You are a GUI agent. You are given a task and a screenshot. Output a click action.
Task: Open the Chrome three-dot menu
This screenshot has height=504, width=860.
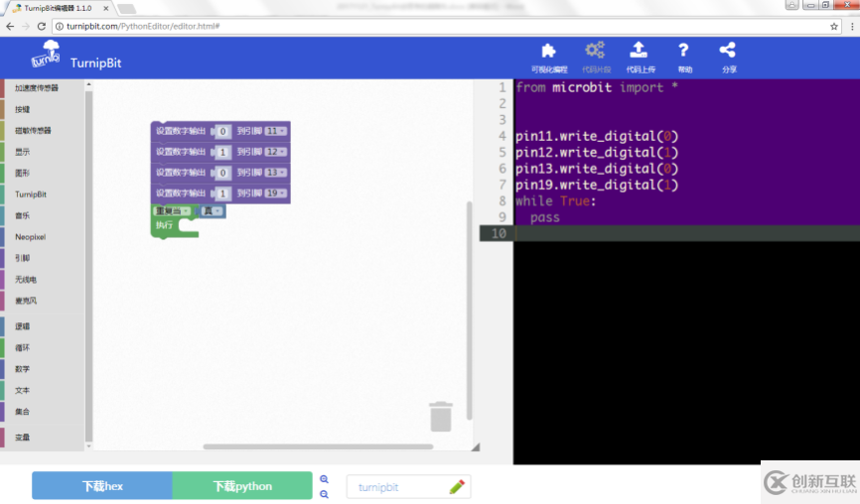coord(852,27)
